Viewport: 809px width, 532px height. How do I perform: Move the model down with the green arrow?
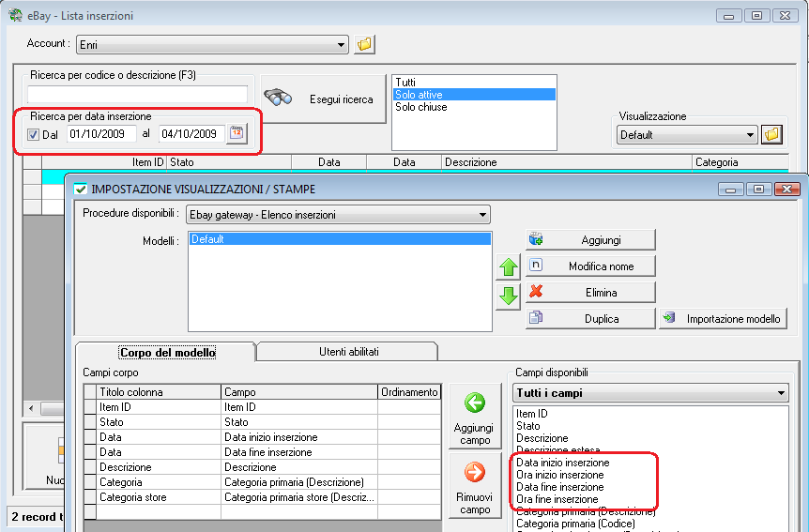(508, 296)
